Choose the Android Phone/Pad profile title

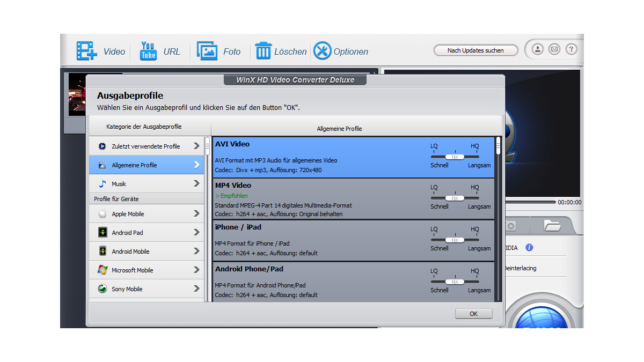point(249,269)
